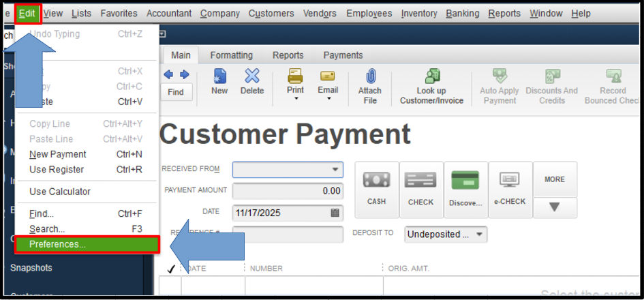Expand the Email dropdown arrow
The height and width of the screenshot is (300, 644).
pos(328,99)
